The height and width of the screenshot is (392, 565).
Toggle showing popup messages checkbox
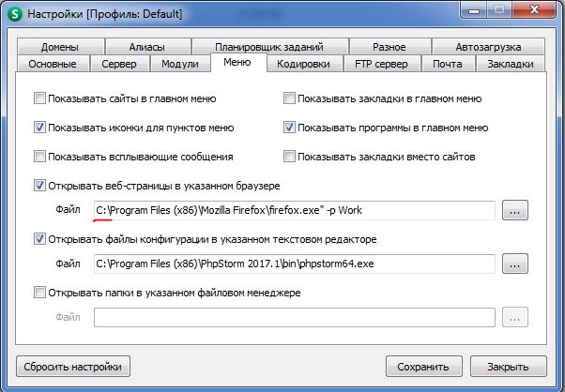coord(39,157)
